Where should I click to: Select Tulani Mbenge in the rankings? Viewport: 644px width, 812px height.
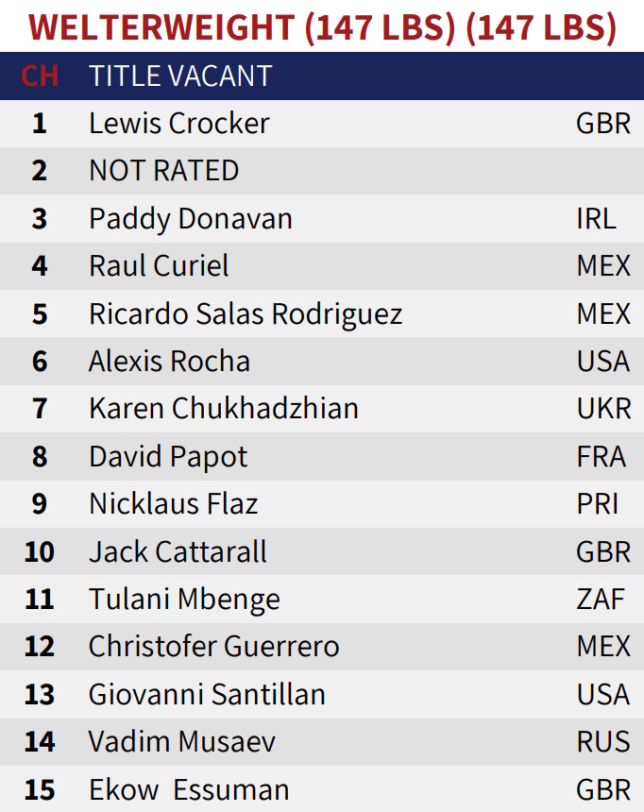(x=184, y=600)
